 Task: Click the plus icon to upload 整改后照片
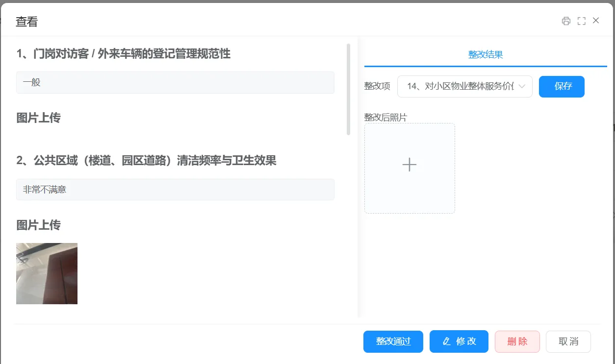[x=410, y=165]
